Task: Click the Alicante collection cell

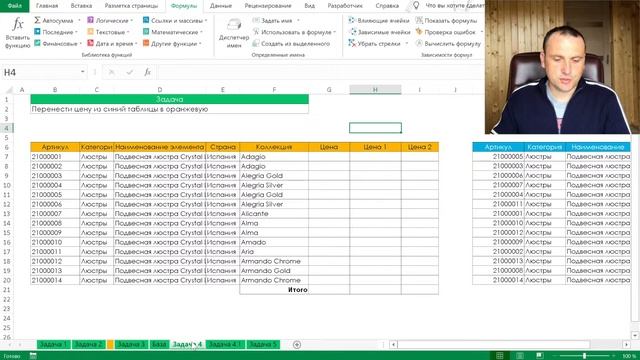Action: click(x=274, y=213)
